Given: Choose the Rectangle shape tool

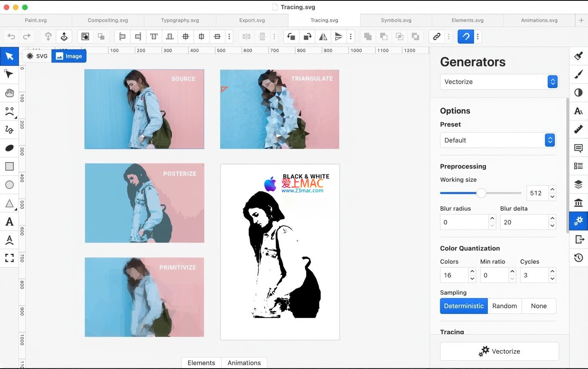Looking at the screenshot, I should 9,166.
